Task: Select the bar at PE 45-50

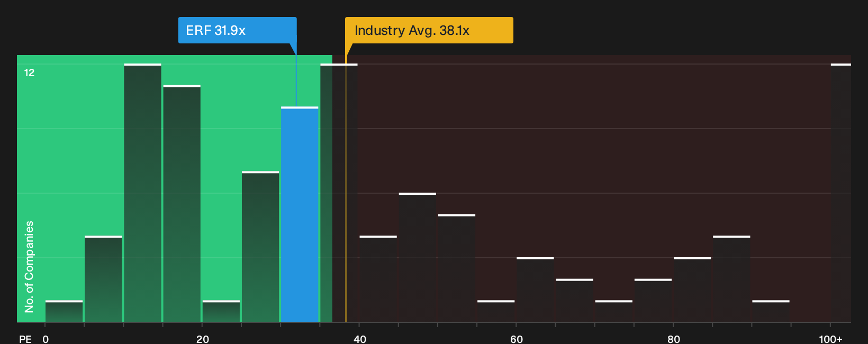Action: click(418, 257)
